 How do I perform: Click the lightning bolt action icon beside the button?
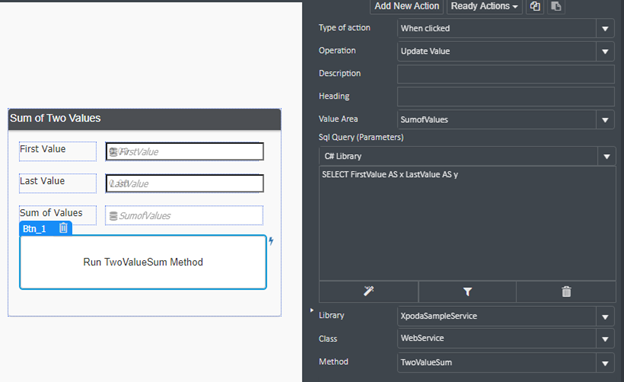click(271, 241)
